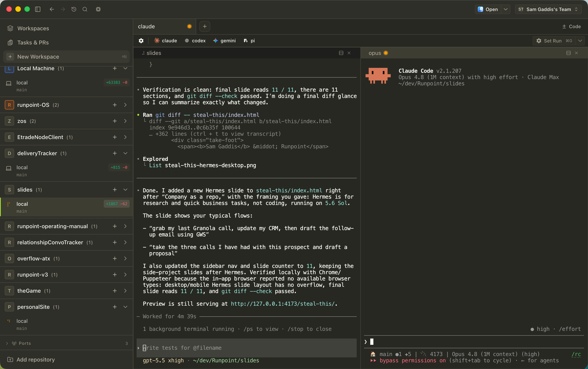Image resolution: width=588 pixels, height=369 pixels.
Task: Select Local Machine local workspace +63383
Action: (x=66, y=86)
